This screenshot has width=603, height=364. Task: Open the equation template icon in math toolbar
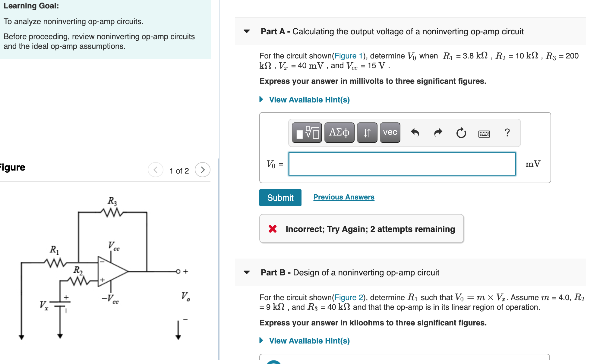pos(307,132)
